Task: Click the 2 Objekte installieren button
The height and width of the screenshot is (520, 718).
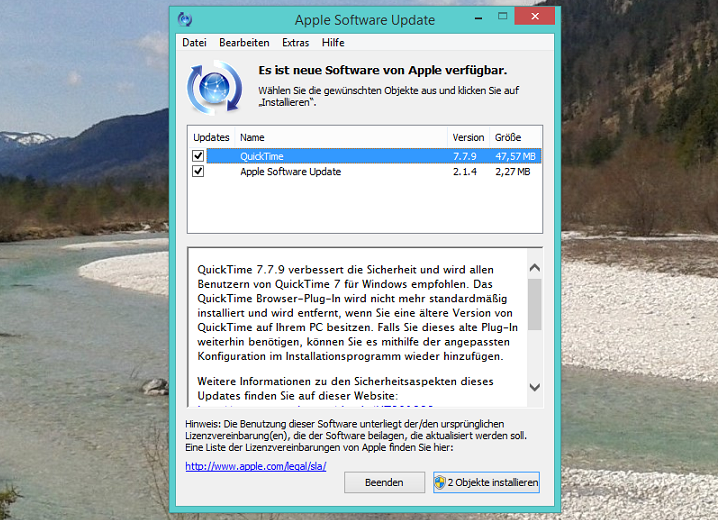Action: pyautogui.click(x=486, y=482)
